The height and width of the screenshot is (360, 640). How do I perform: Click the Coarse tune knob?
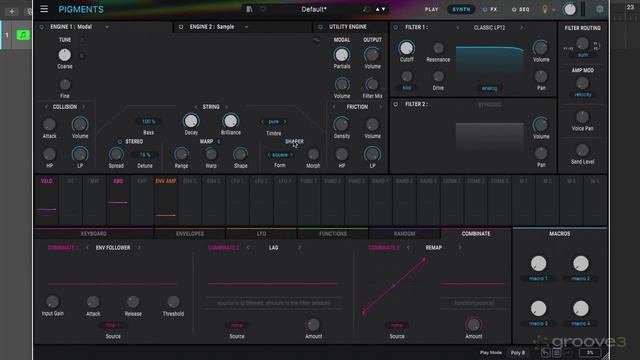point(64,55)
